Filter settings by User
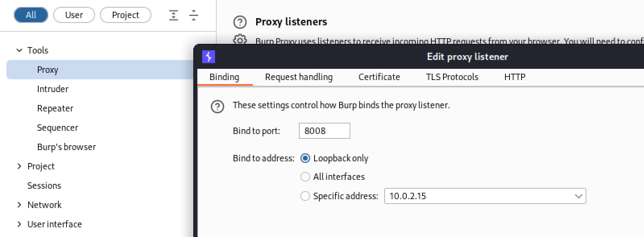Screen dimensions: 644x237 pos(74,15)
